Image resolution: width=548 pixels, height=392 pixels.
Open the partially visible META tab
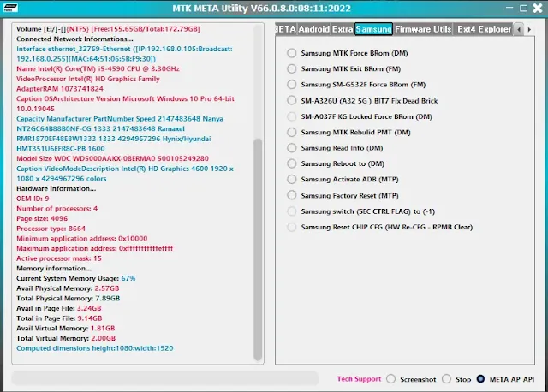click(286, 29)
